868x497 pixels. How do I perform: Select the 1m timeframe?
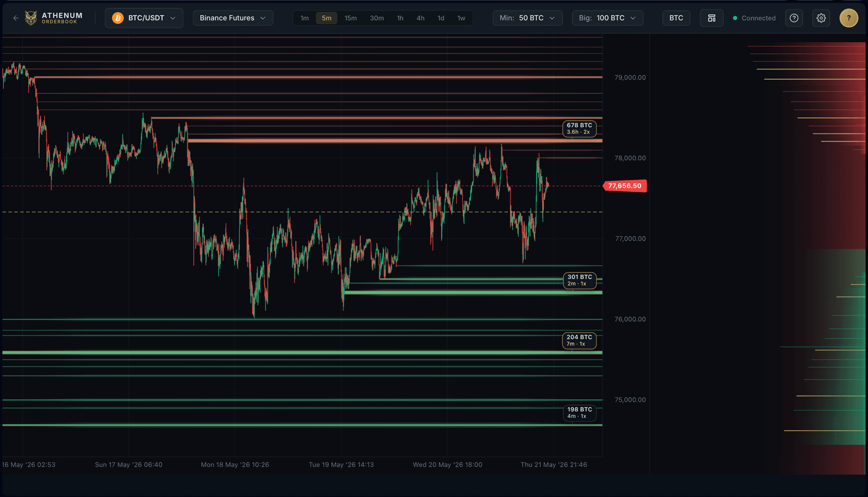305,18
